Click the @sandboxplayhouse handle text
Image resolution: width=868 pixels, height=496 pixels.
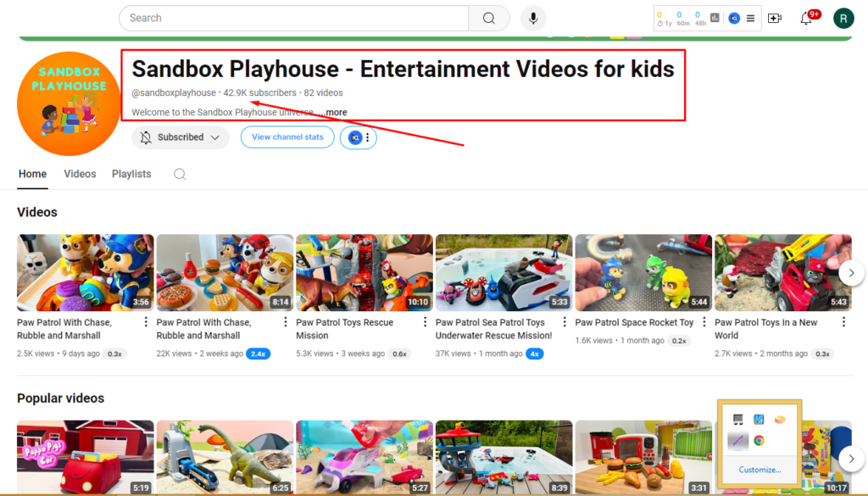(174, 93)
